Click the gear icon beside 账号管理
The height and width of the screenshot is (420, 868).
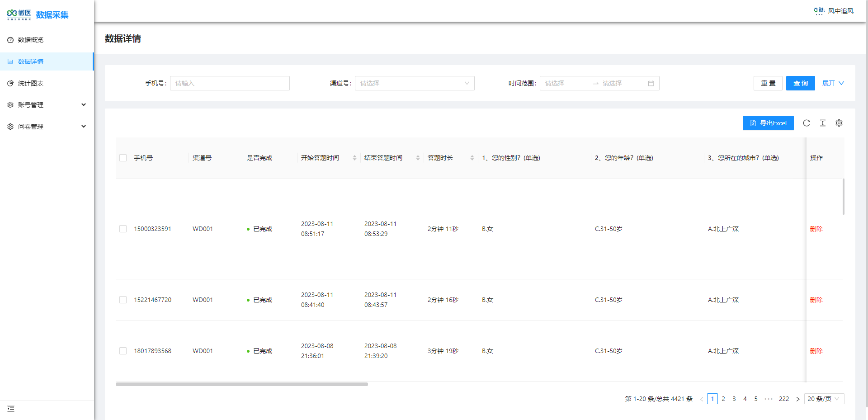click(x=10, y=105)
